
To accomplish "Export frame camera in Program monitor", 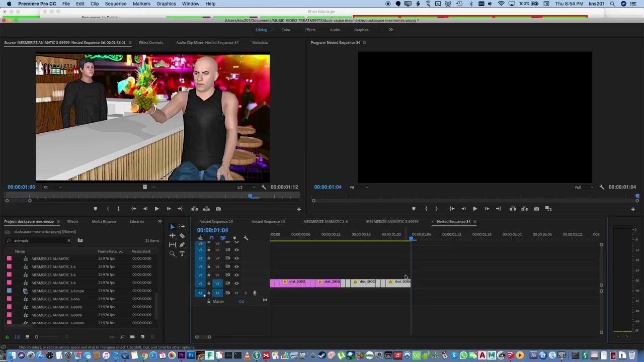I will point(536,209).
